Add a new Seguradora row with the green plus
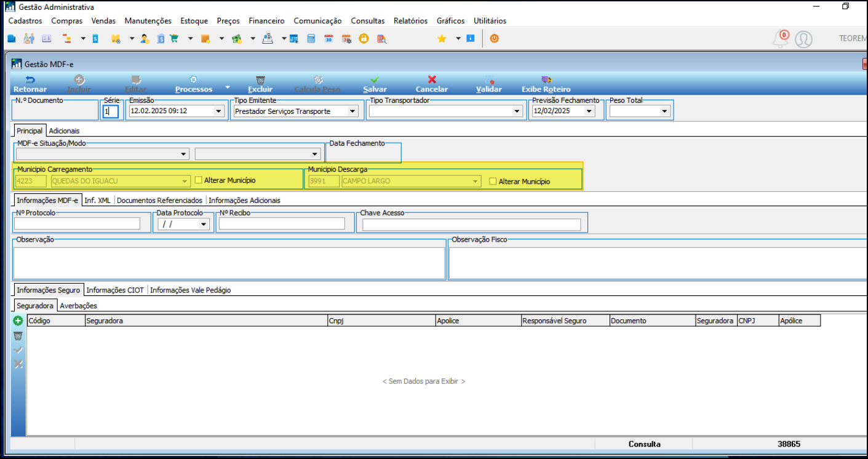The image size is (868, 459). click(x=18, y=321)
